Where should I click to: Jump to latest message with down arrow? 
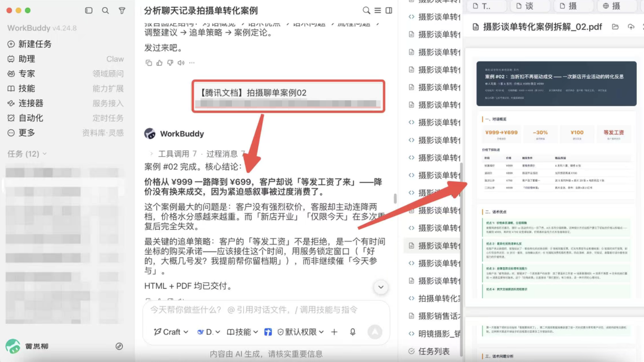(380, 287)
